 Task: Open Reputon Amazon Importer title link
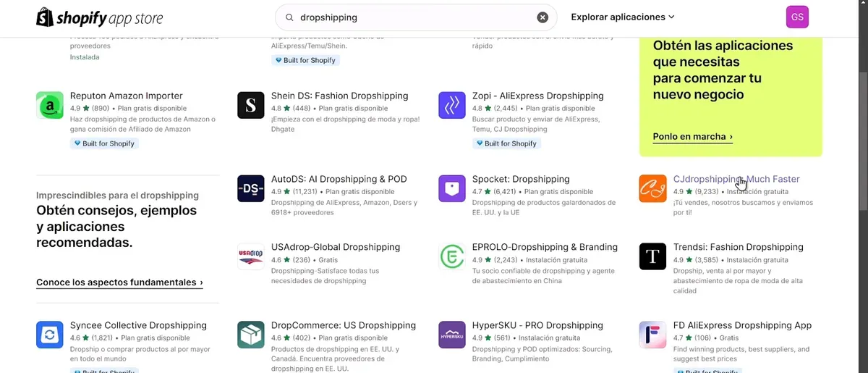point(127,96)
